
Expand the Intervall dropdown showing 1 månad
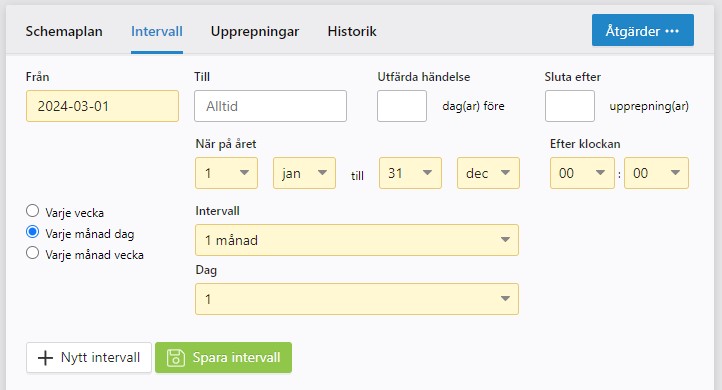[357, 240]
